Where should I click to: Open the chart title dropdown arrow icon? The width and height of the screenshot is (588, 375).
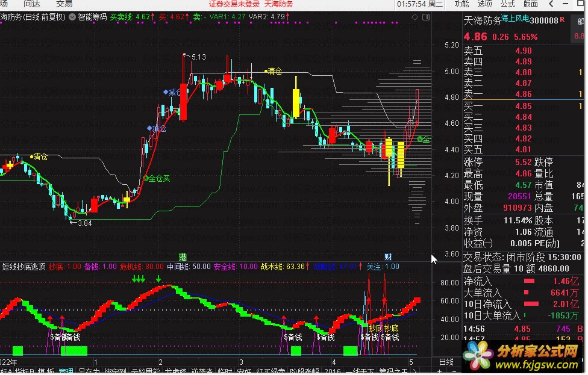coord(72,17)
